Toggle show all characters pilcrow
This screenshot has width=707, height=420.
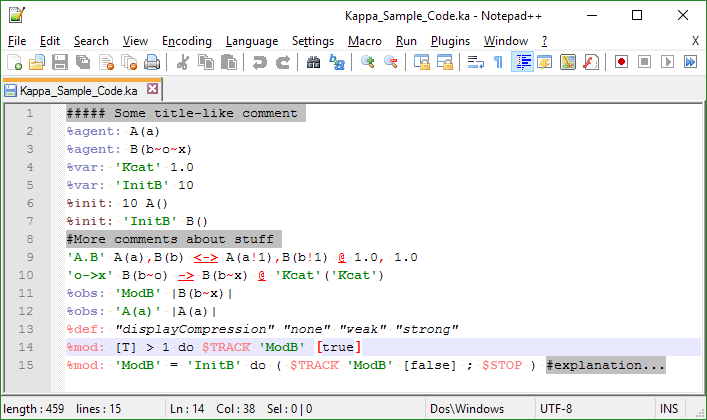[x=498, y=62]
